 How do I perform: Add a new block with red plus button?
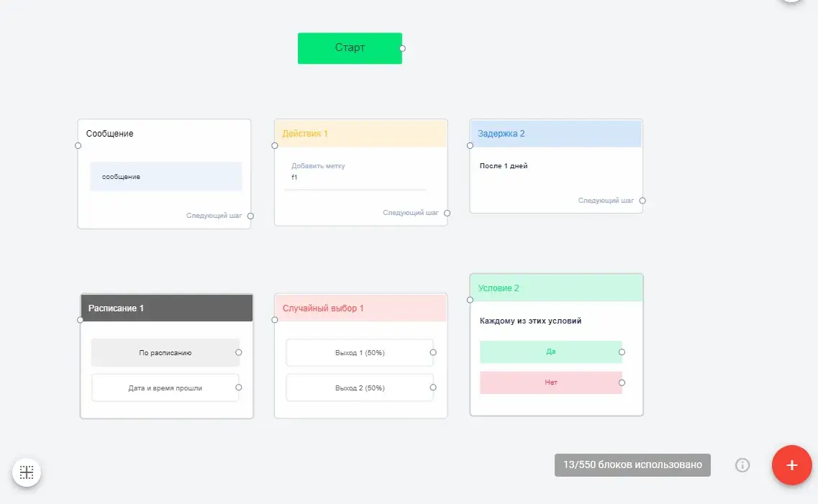point(792,465)
